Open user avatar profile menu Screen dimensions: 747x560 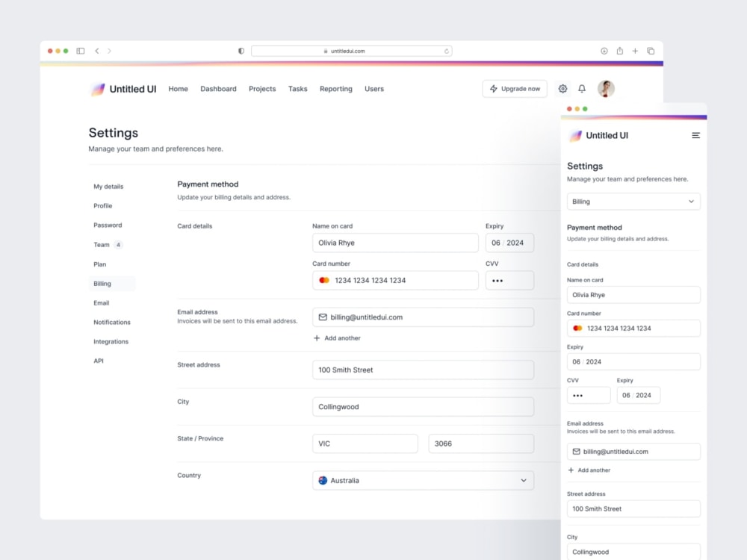(x=606, y=89)
